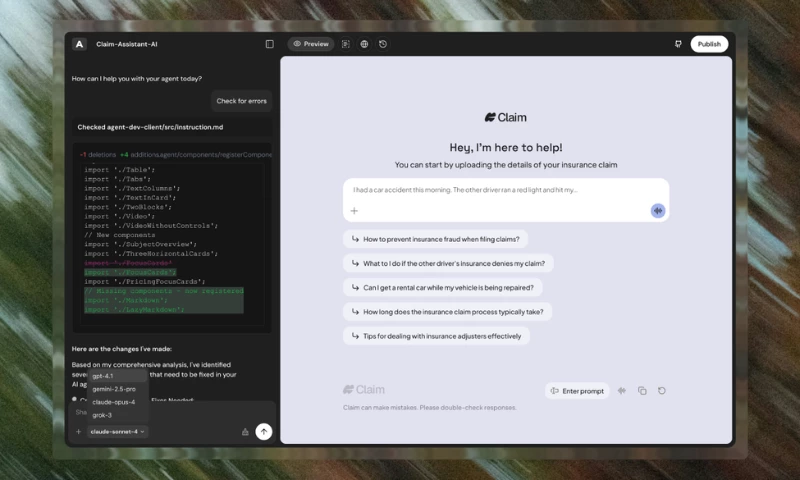This screenshot has width=800, height=480.
Task: Select claude-opus-4 from model list
Action: (117, 402)
